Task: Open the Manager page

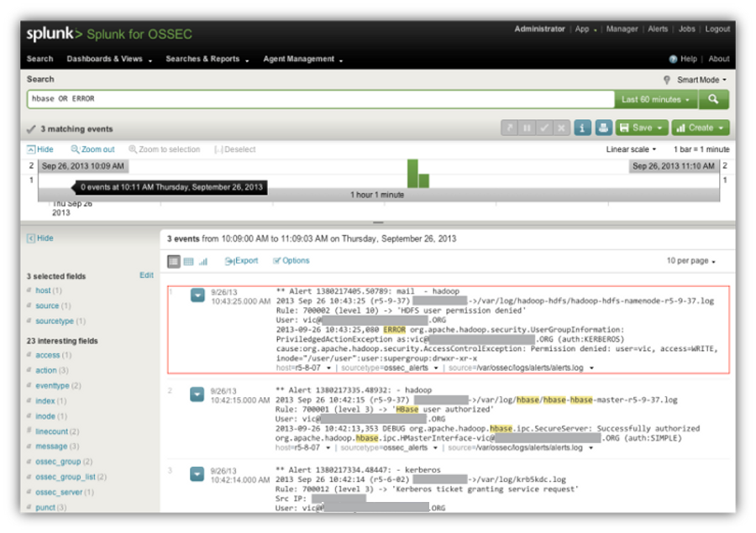Action: tap(622, 29)
